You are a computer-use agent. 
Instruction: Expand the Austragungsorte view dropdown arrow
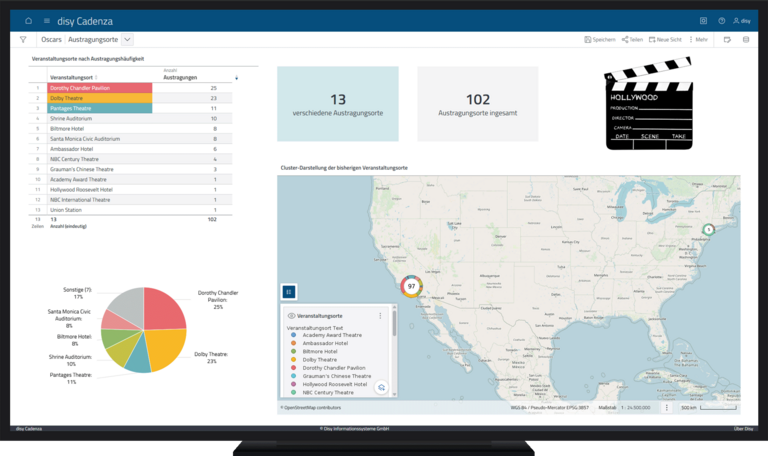127,40
